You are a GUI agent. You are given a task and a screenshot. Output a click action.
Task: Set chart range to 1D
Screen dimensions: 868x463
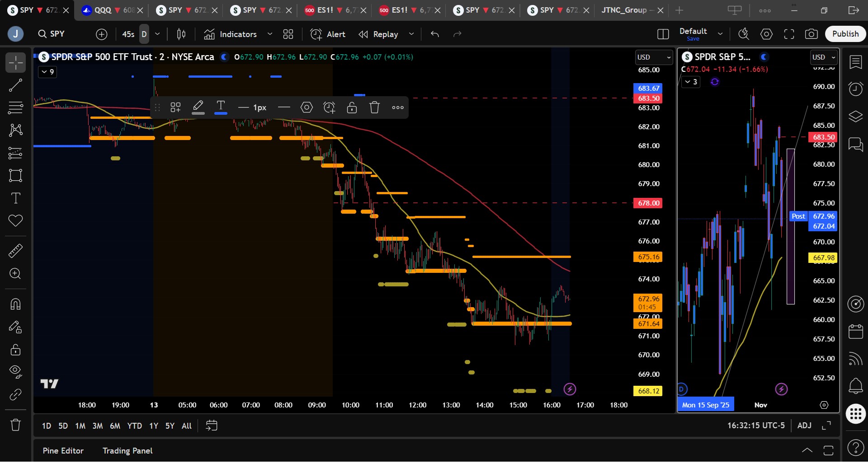click(47, 426)
